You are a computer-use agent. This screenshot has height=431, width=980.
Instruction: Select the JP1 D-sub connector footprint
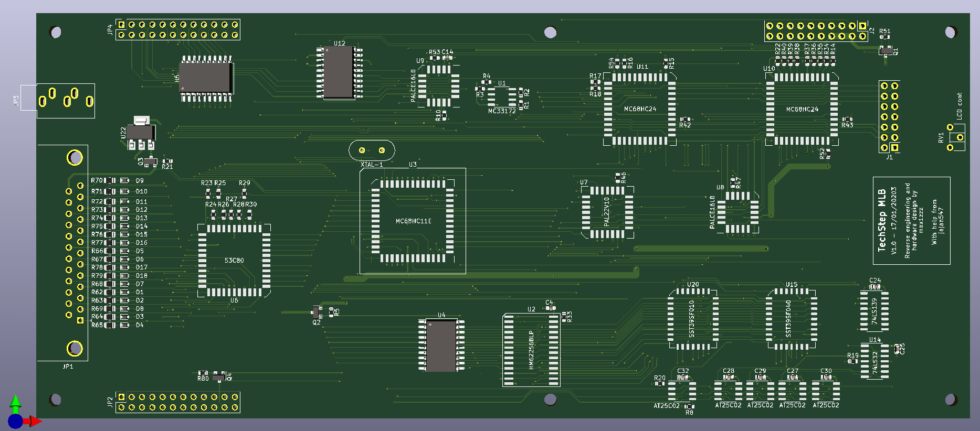point(62,253)
